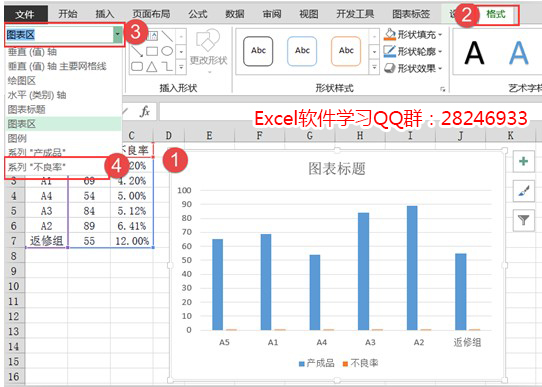Image resolution: width=542 pixels, height=387 pixels.
Task: Switch to the 审阅 tab
Action: point(272,14)
